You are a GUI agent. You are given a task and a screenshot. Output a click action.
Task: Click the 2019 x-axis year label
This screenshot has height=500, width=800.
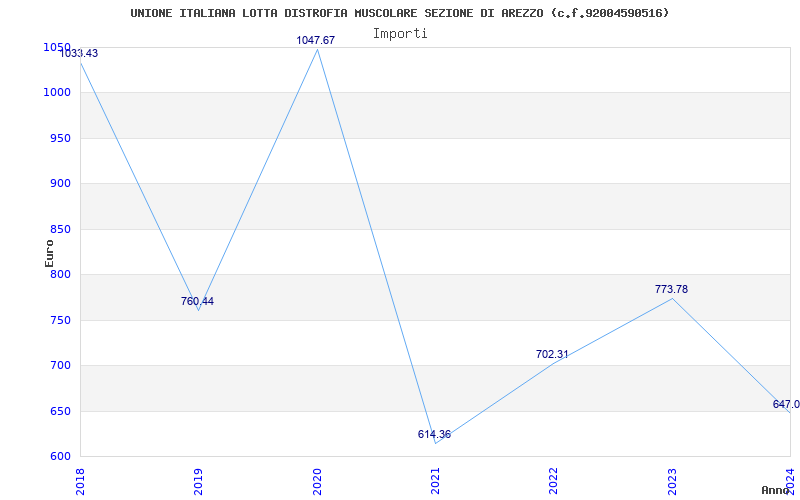pos(198,481)
